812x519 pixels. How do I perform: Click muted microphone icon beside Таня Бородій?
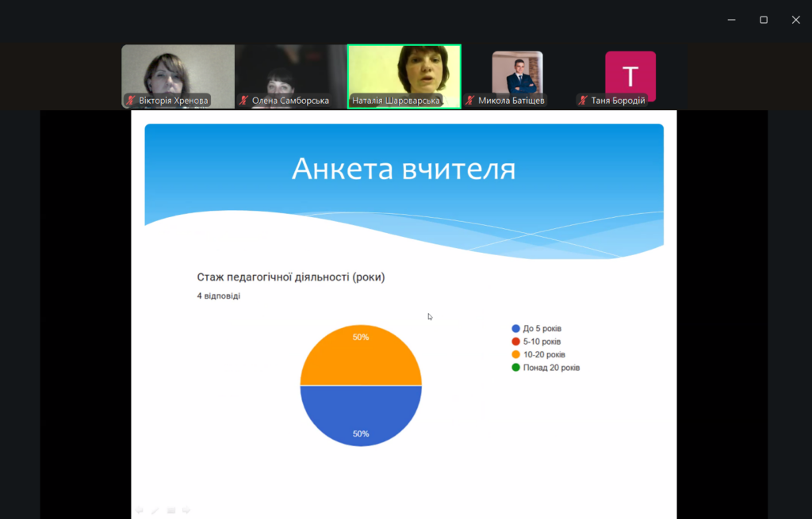pyautogui.click(x=584, y=101)
